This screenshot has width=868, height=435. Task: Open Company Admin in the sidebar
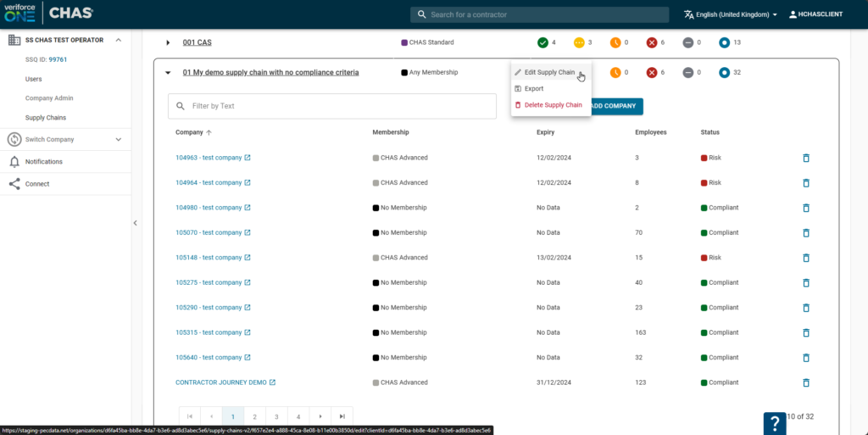pyautogui.click(x=49, y=98)
